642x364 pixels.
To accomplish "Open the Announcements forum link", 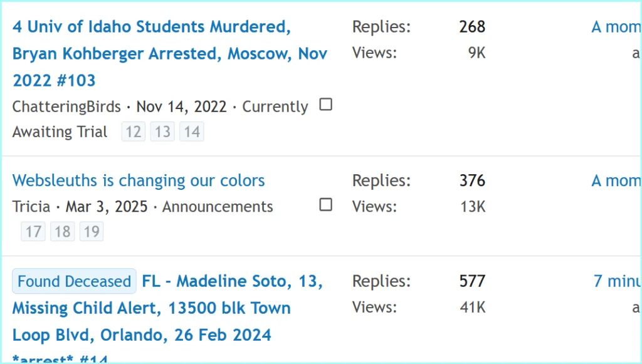I will coord(218,207).
